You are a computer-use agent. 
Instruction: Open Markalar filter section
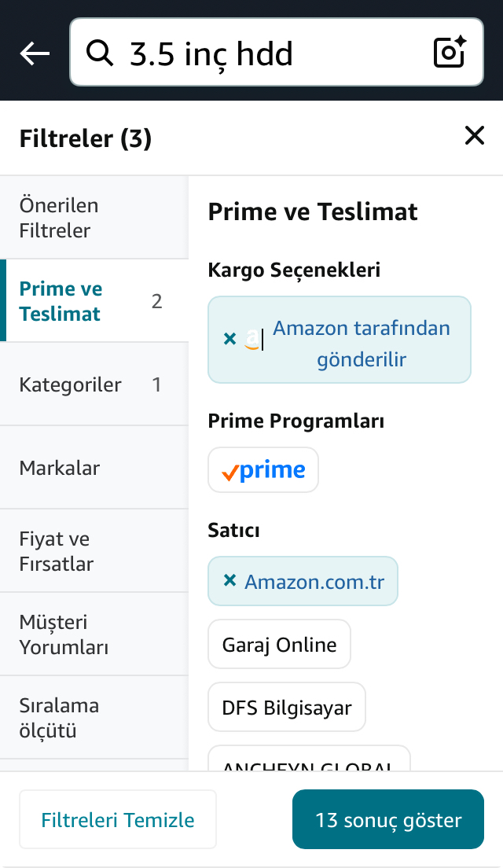pyautogui.click(x=94, y=468)
